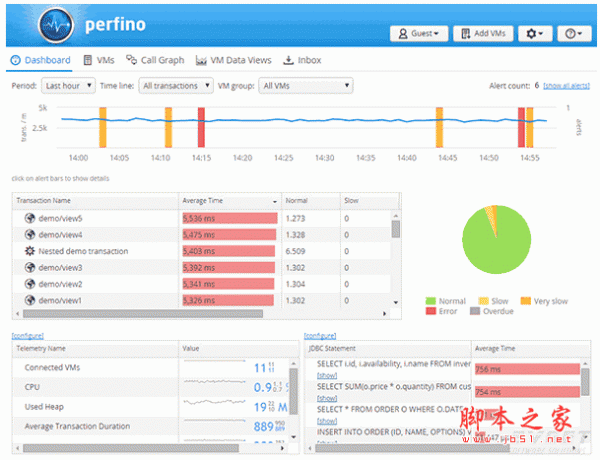This screenshot has height=460, width=600.
Task: Click the globe icon beside demo/view4
Action: tap(30, 235)
